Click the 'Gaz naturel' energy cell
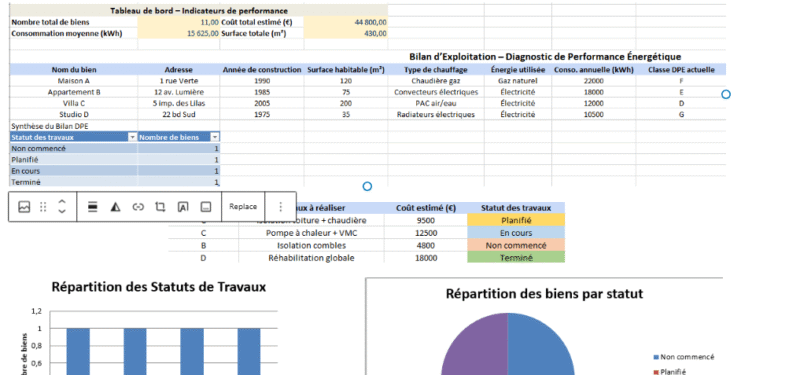 517,81
